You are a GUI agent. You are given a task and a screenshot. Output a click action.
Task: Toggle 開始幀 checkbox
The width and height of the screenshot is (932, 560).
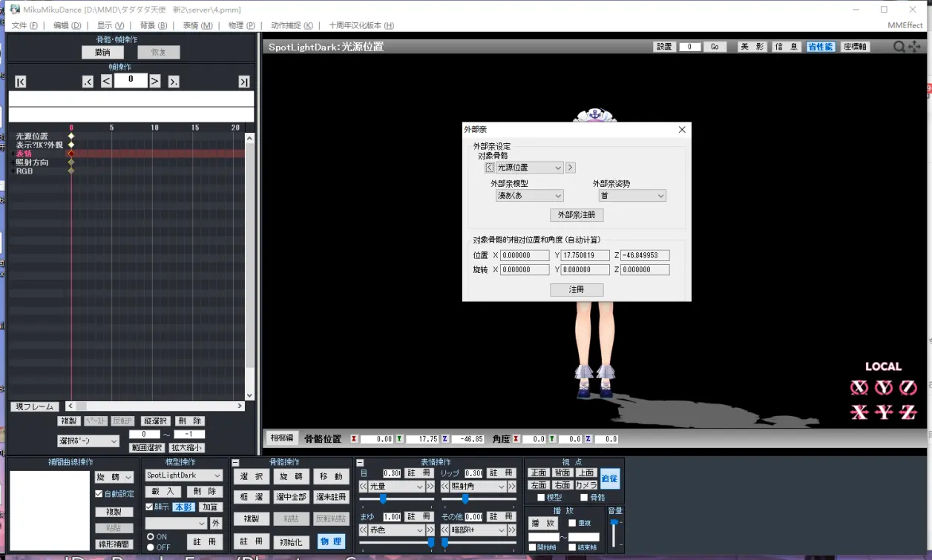coord(532,547)
